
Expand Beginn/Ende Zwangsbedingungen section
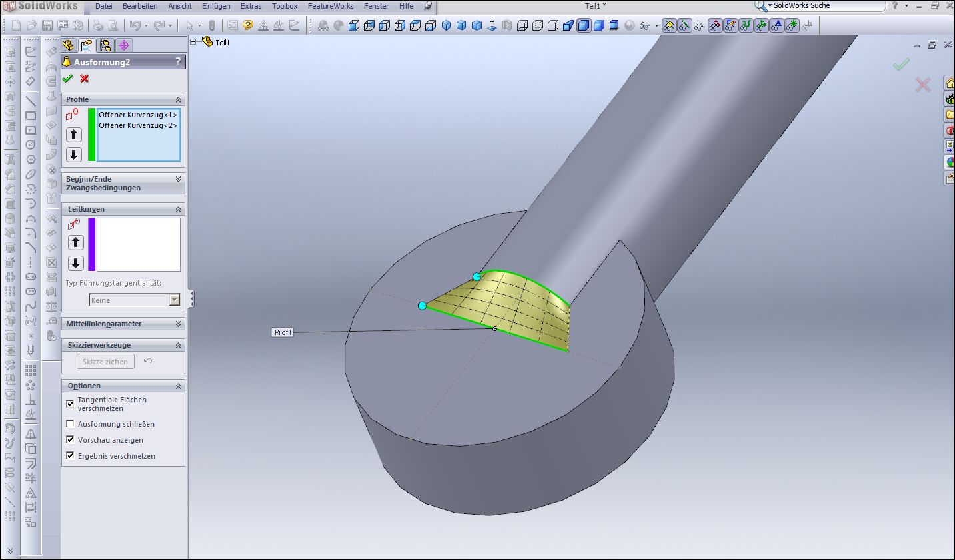pyautogui.click(x=178, y=179)
